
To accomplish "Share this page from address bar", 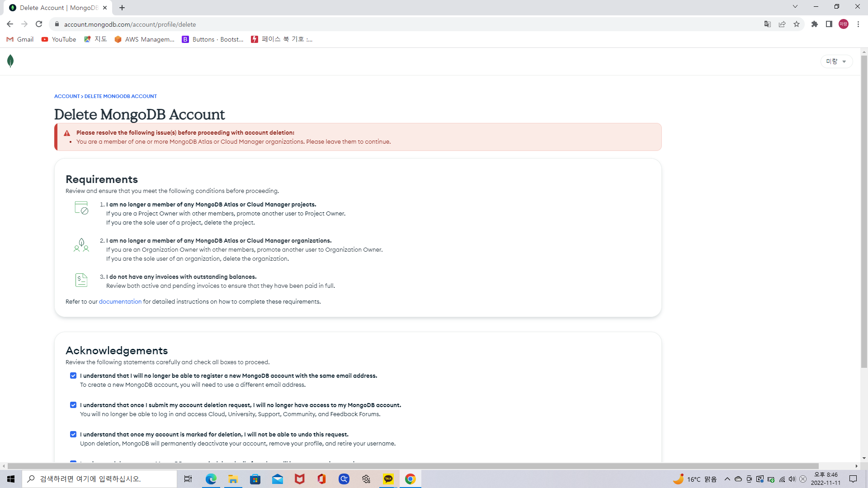I will pyautogui.click(x=782, y=24).
